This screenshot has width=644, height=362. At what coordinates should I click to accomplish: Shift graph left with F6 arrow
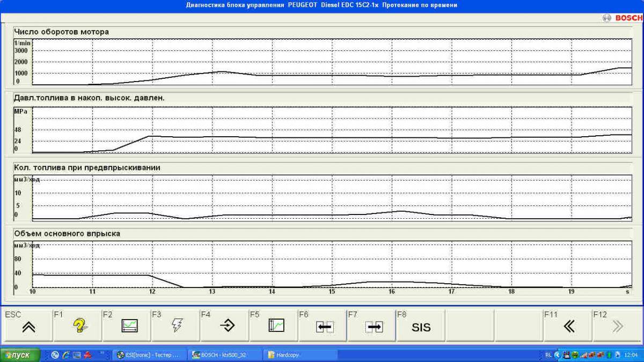pyautogui.click(x=325, y=327)
